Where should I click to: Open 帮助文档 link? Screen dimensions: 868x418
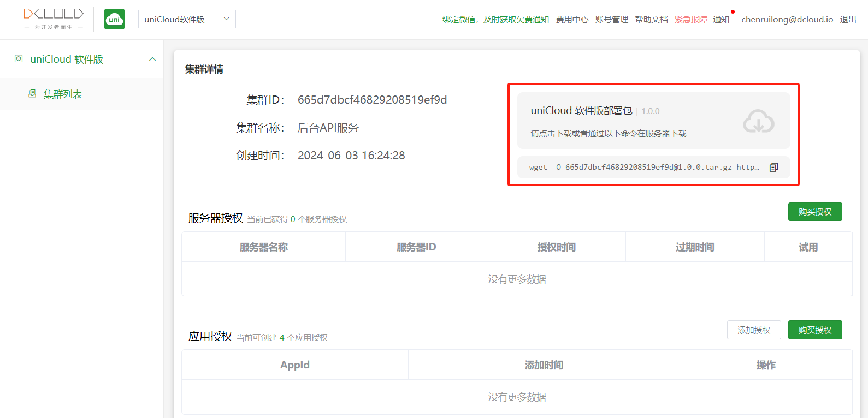(x=651, y=20)
